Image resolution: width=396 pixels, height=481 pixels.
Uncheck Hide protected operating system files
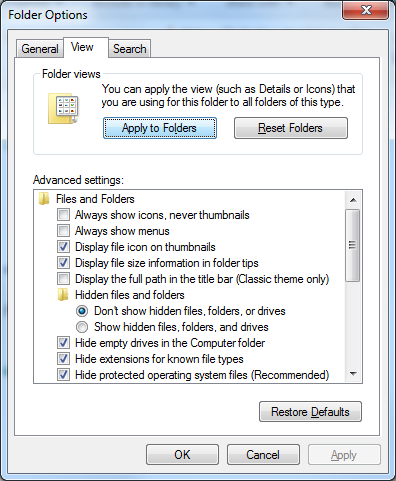point(63,375)
